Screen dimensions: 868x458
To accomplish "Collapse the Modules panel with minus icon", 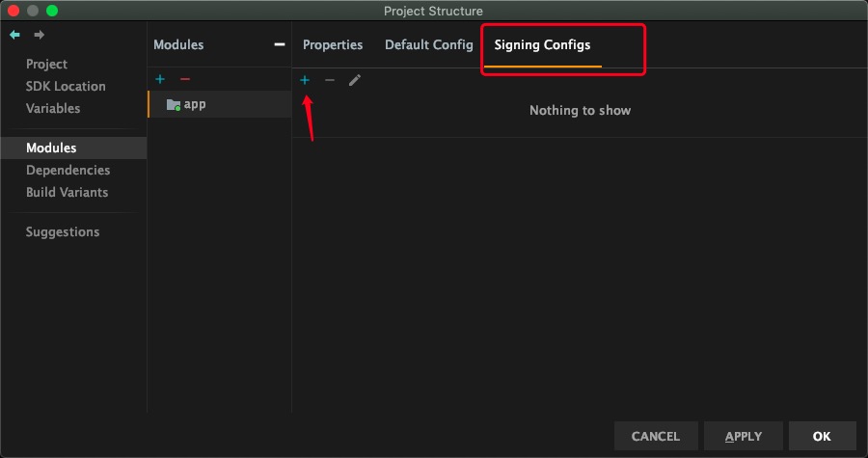I will click(280, 44).
